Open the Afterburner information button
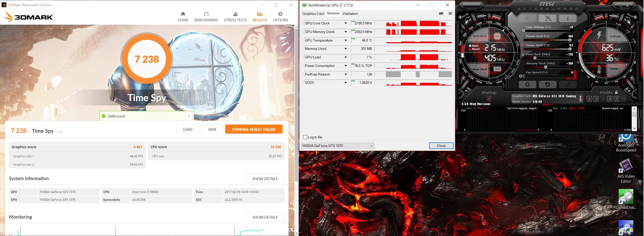 [568, 18]
